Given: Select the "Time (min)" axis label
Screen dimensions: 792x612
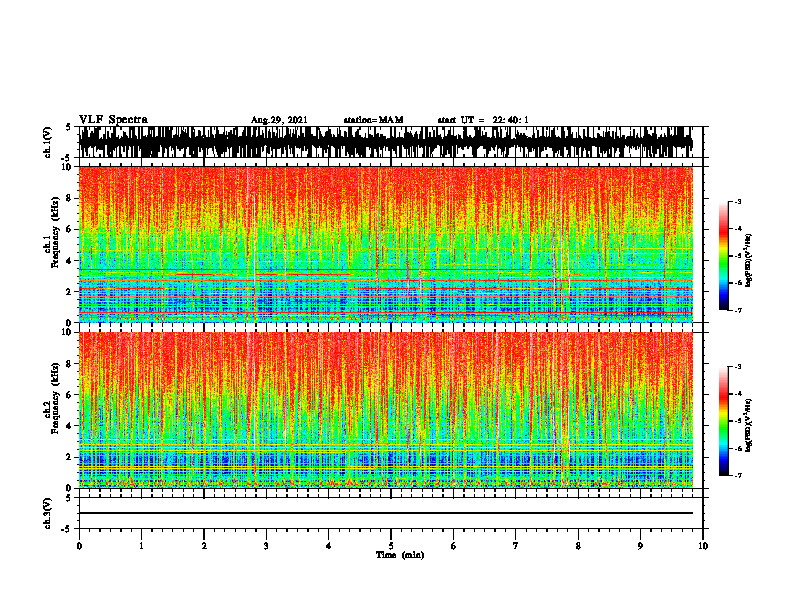Looking at the screenshot, I should pyautogui.click(x=400, y=555).
